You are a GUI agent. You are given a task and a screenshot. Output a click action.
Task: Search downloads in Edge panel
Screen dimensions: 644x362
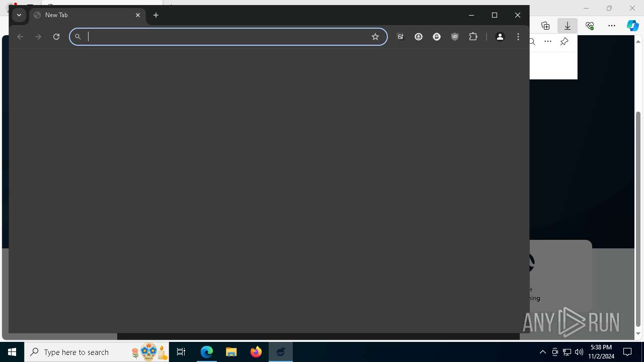532,42
